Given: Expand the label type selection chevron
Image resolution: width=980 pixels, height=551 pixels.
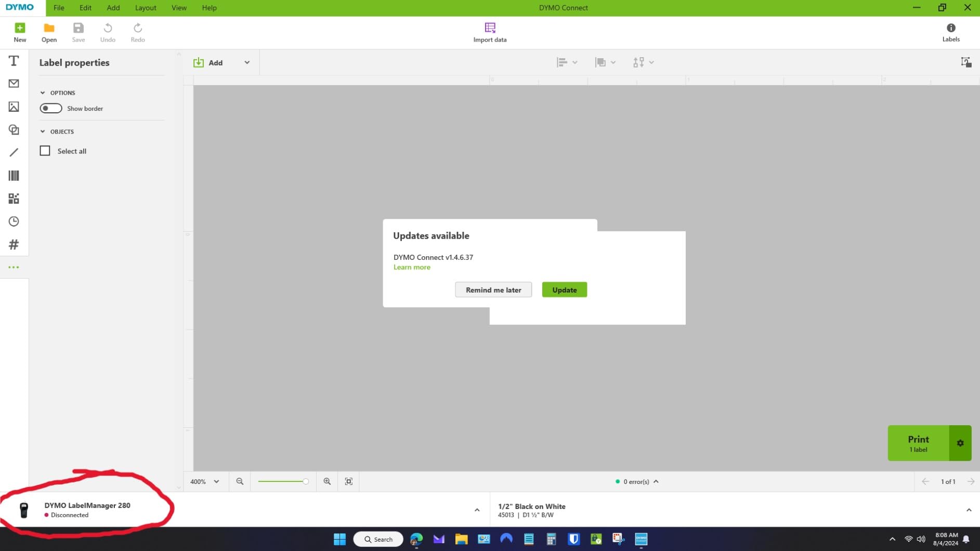Looking at the screenshot, I should pos(969,510).
